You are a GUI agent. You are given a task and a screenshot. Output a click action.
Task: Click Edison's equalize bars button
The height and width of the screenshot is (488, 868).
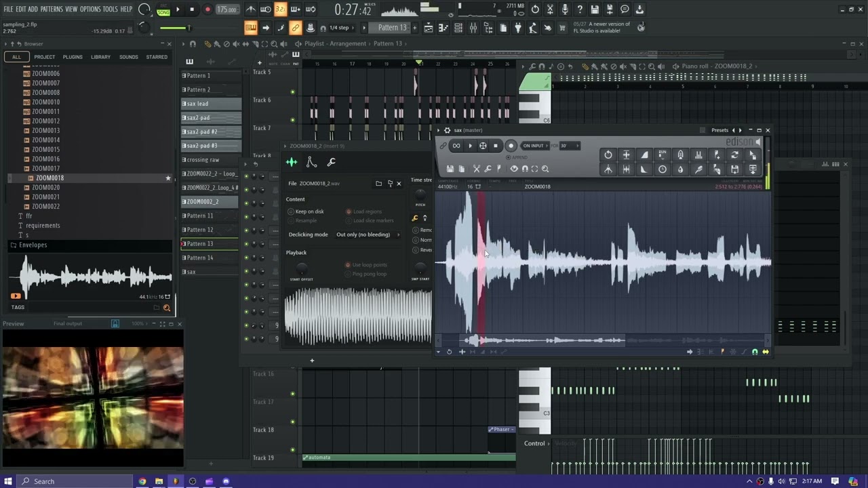tap(698, 155)
